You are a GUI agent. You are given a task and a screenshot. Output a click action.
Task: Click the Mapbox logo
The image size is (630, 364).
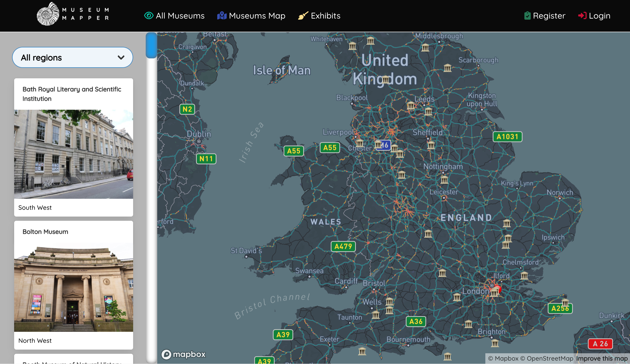[x=183, y=354]
